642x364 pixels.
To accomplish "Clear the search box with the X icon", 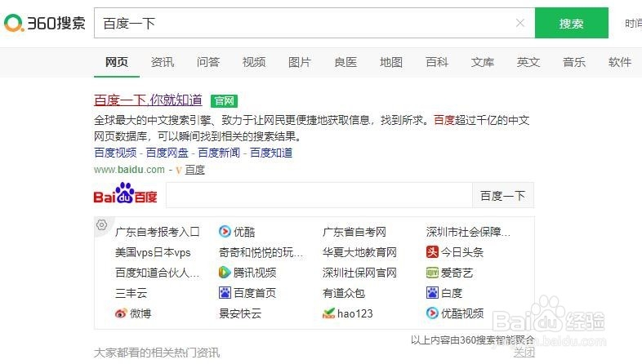I will click(520, 23).
